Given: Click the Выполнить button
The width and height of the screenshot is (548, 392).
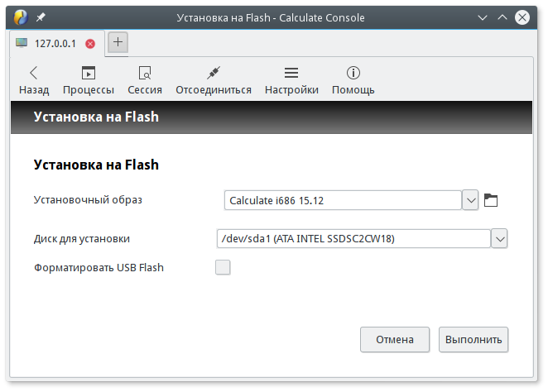Looking at the screenshot, I should tap(473, 339).
